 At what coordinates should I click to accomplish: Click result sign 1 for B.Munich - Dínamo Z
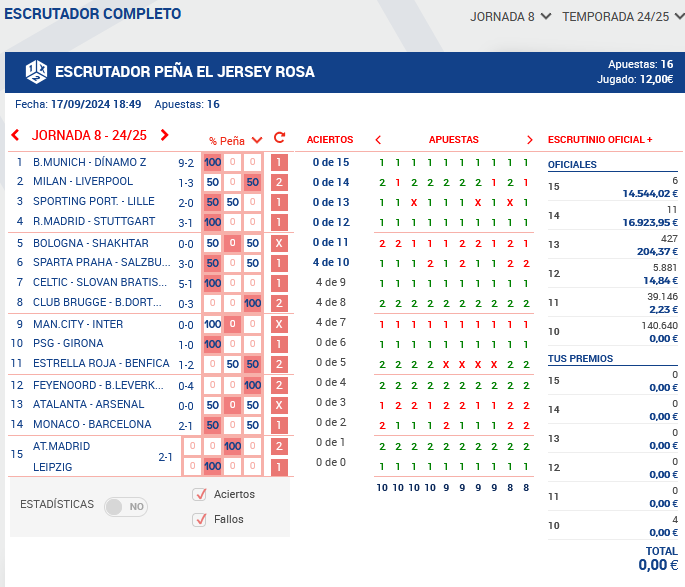(279, 162)
